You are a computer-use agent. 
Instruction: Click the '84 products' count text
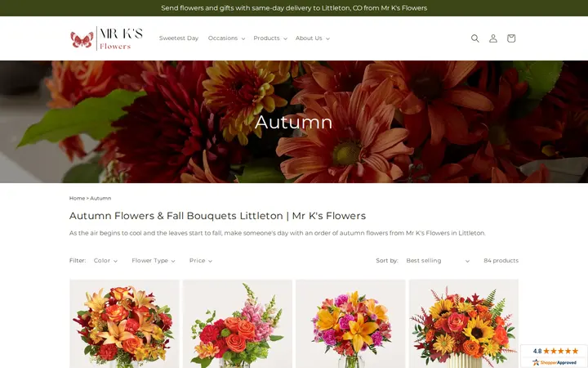click(x=501, y=261)
